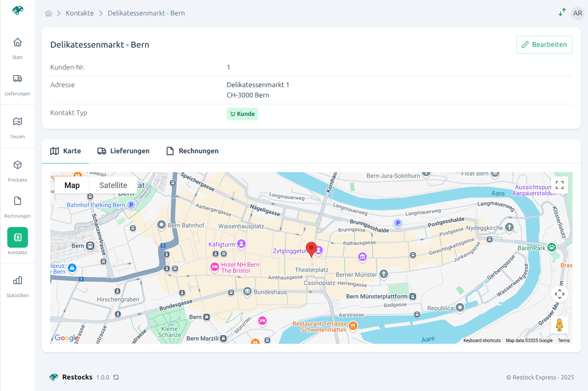Viewport: 588px width, 391px height.
Task: Click the Bundeshaus map marker
Action: click(247, 292)
